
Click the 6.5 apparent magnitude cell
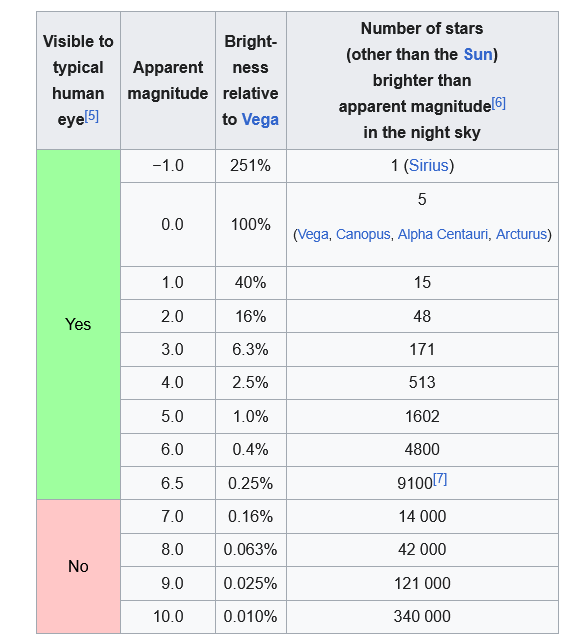[x=168, y=483]
